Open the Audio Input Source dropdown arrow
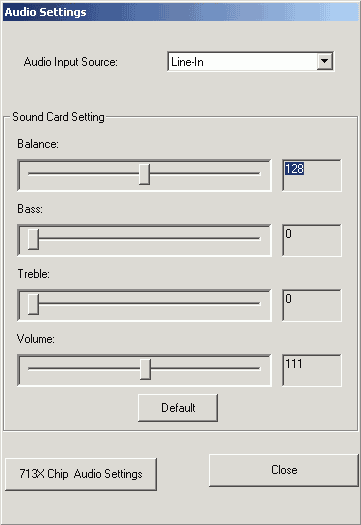The width and height of the screenshot is (361, 525). coord(324,61)
